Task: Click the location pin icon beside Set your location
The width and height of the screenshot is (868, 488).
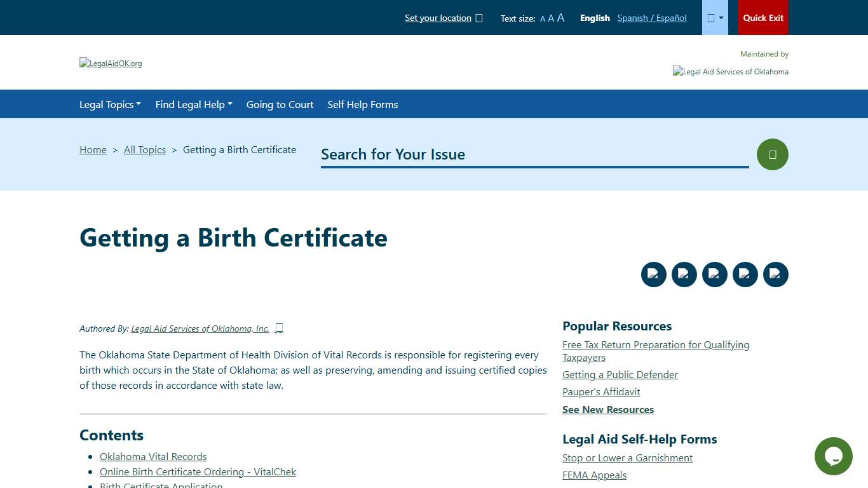Action: [480, 18]
